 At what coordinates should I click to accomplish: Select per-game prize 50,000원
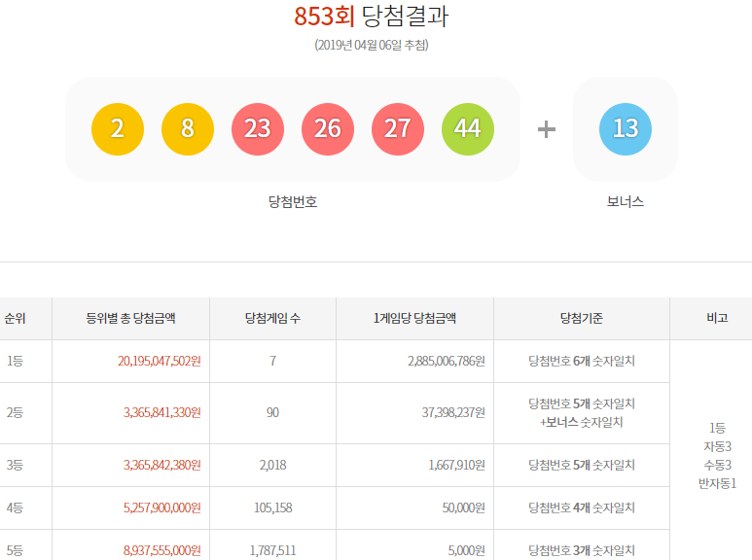pos(464,507)
